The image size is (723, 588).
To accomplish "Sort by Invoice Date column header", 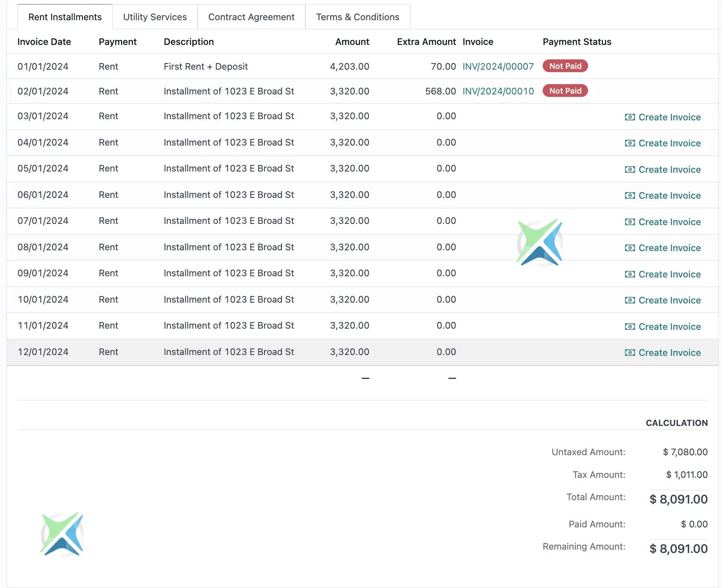I will click(44, 42).
